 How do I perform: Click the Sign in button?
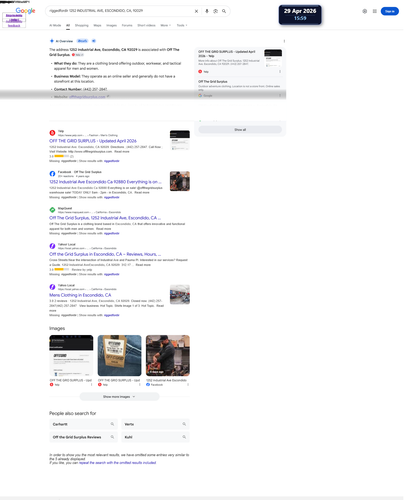pyautogui.click(x=390, y=11)
